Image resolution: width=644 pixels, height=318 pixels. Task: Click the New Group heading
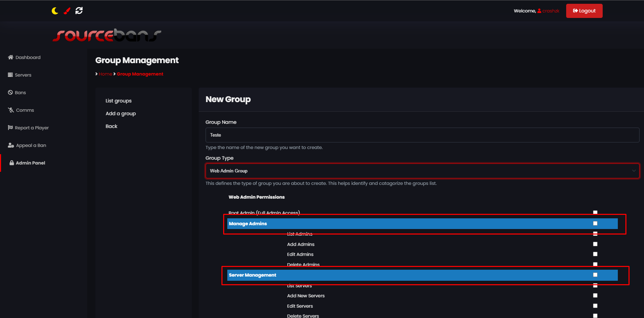coord(228,99)
